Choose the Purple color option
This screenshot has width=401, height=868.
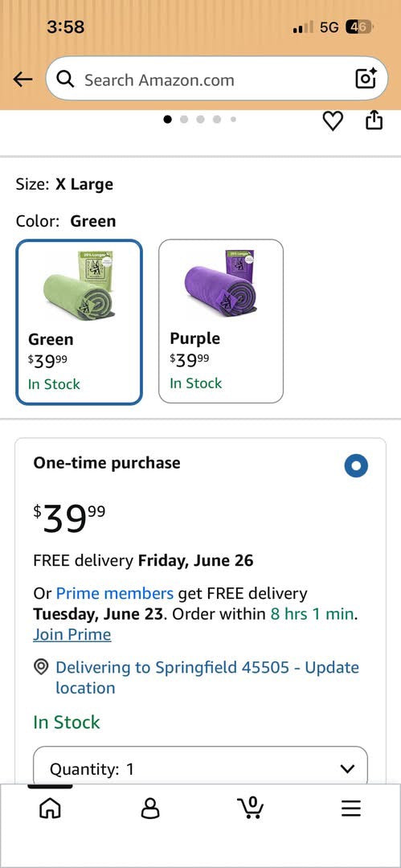pos(221,321)
